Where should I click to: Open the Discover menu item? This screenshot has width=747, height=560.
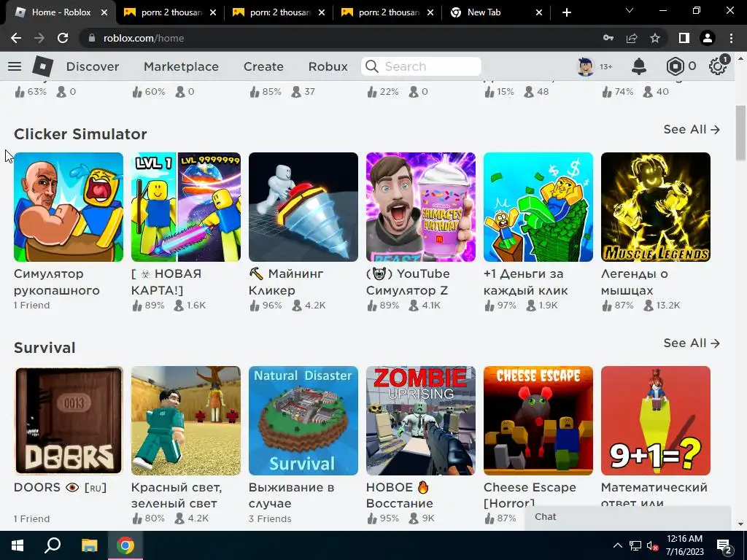tap(93, 66)
